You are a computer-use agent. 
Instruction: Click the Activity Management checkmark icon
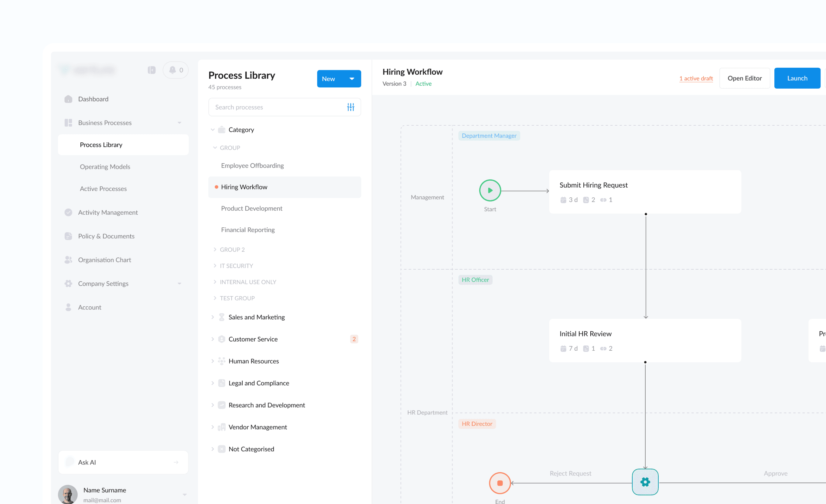point(68,213)
